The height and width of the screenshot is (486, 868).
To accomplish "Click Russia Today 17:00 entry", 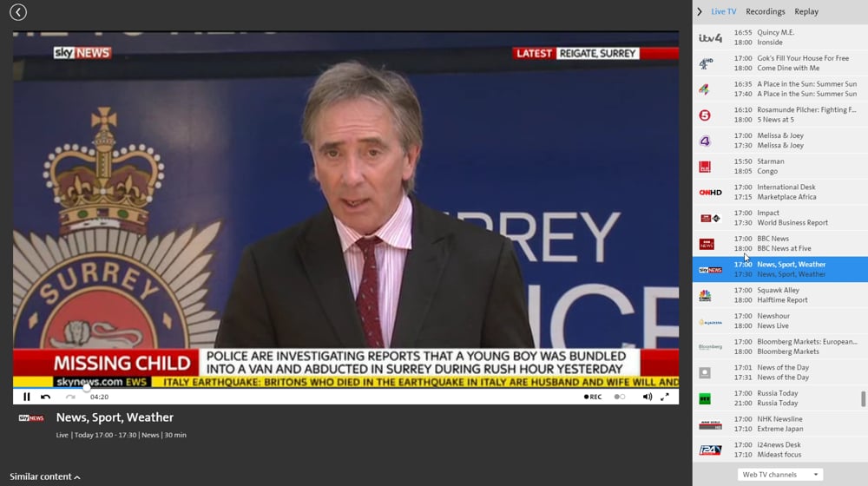I will tap(777, 393).
